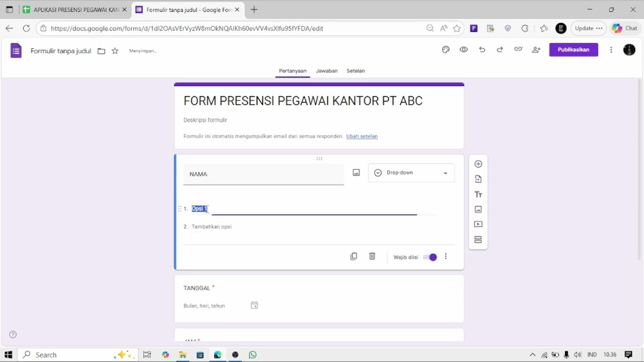Edit the NAMA question title field

click(x=264, y=174)
